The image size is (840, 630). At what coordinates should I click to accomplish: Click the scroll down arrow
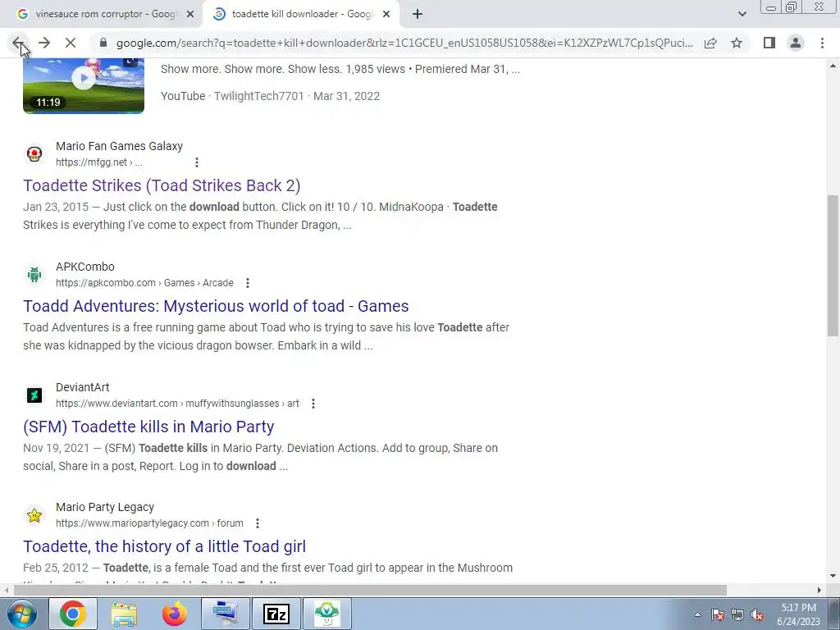pyautogui.click(x=833, y=577)
